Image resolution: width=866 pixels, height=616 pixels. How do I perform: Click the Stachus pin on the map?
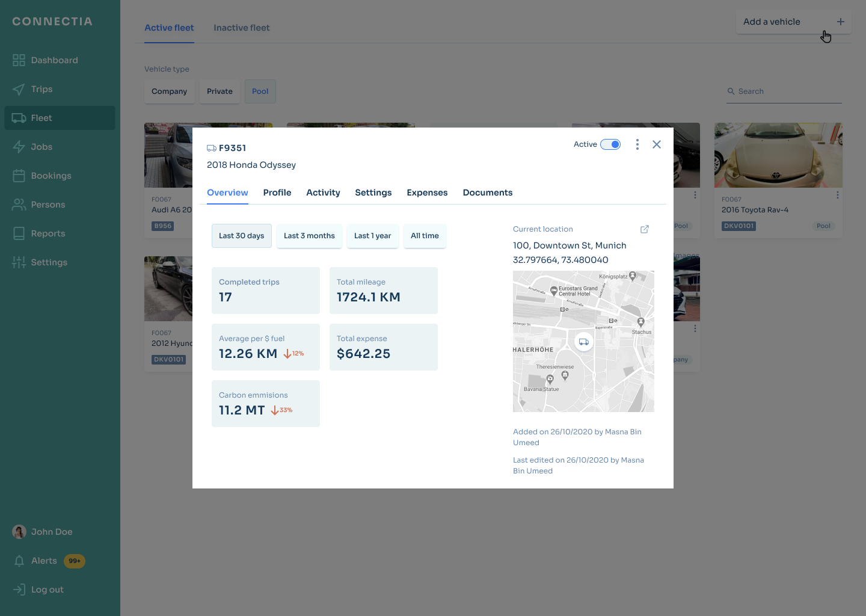[x=641, y=322]
